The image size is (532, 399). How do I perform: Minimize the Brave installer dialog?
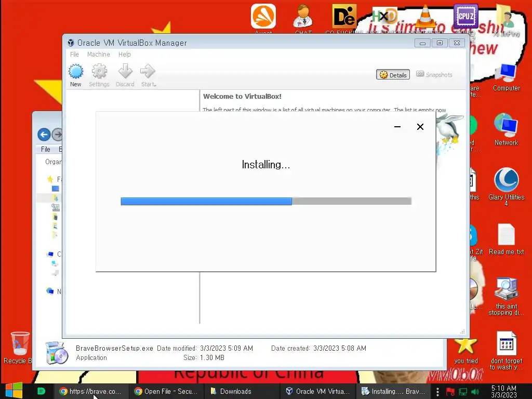pyautogui.click(x=397, y=127)
